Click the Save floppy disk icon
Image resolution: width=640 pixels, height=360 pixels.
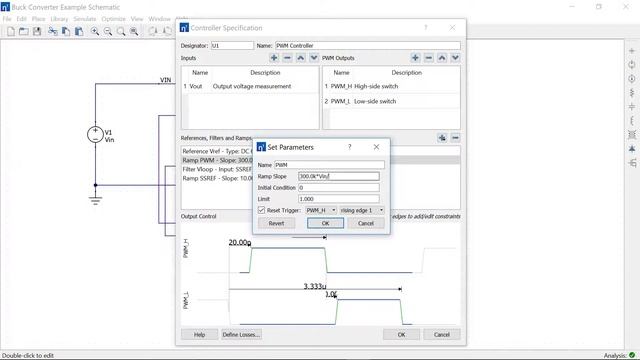pyautogui.click(x=37, y=31)
